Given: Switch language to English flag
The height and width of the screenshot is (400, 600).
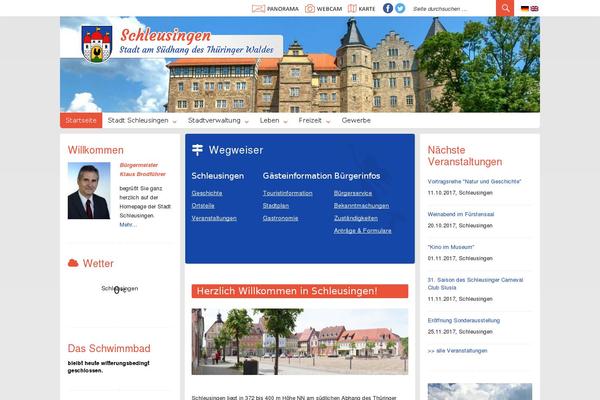Looking at the screenshot, I should click(534, 8).
